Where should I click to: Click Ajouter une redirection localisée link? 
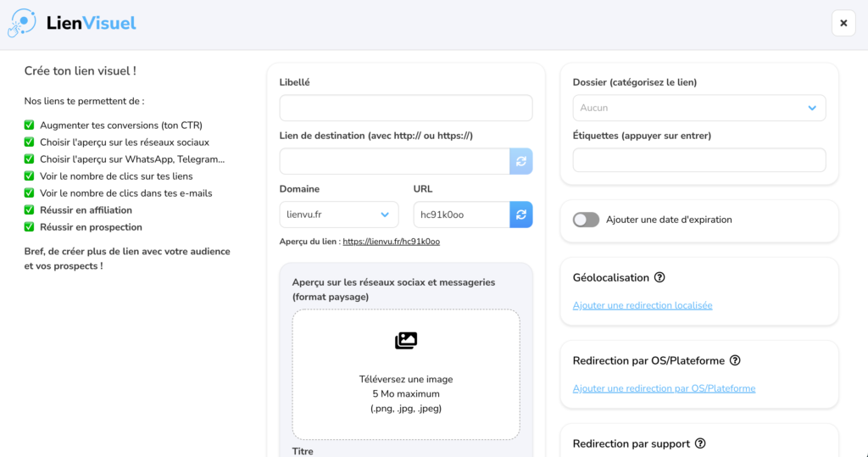tap(643, 305)
